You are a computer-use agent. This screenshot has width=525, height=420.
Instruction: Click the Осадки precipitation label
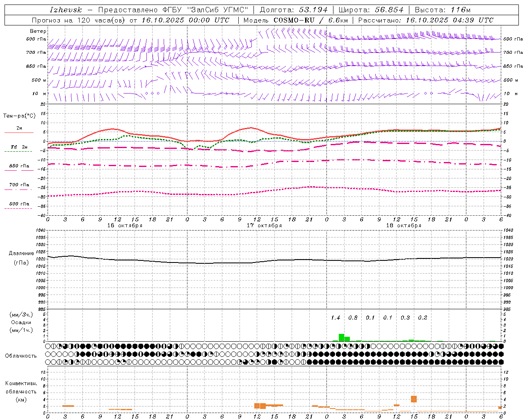pyautogui.click(x=21, y=322)
